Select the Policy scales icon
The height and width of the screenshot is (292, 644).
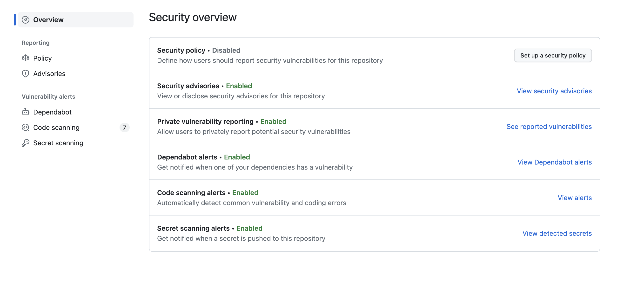[x=26, y=58]
